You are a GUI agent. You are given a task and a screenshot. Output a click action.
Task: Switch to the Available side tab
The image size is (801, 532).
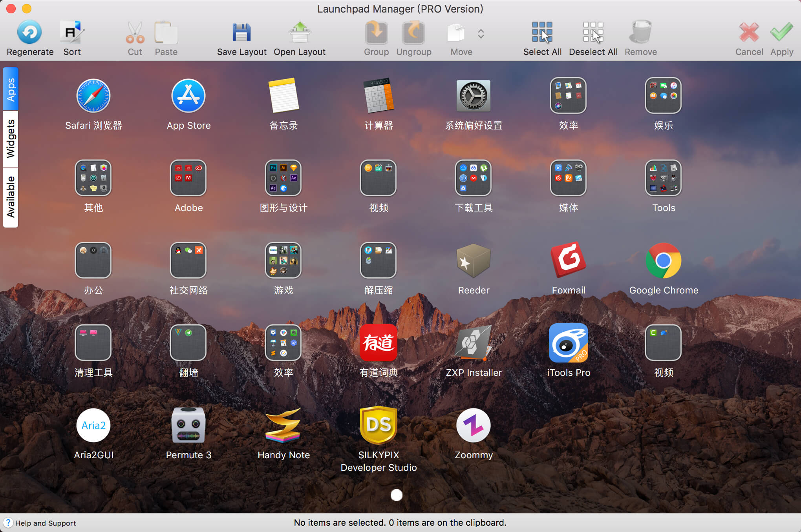pos(11,197)
